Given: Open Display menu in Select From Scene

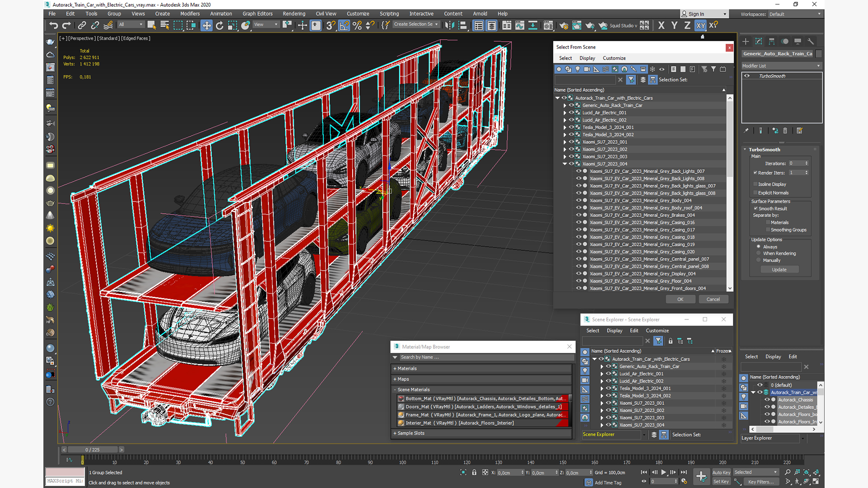Looking at the screenshot, I should [587, 58].
